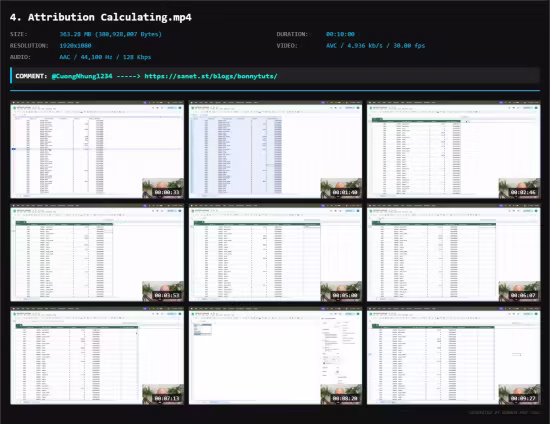Click the RESOLUTION: label
Image resolution: width=550 pixels, height=424 pixels.
pos(29,46)
